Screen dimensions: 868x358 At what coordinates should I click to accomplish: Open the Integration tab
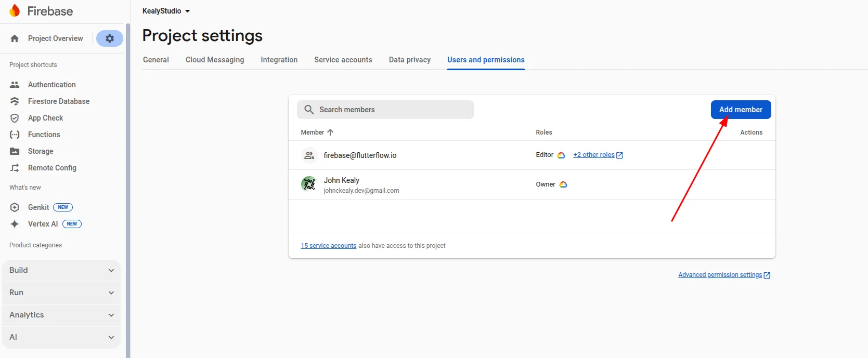coord(279,60)
